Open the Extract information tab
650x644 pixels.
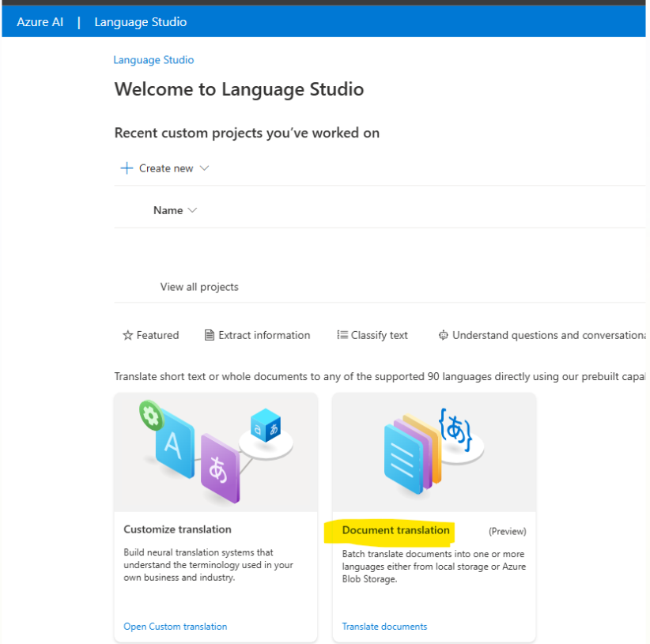pos(264,335)
